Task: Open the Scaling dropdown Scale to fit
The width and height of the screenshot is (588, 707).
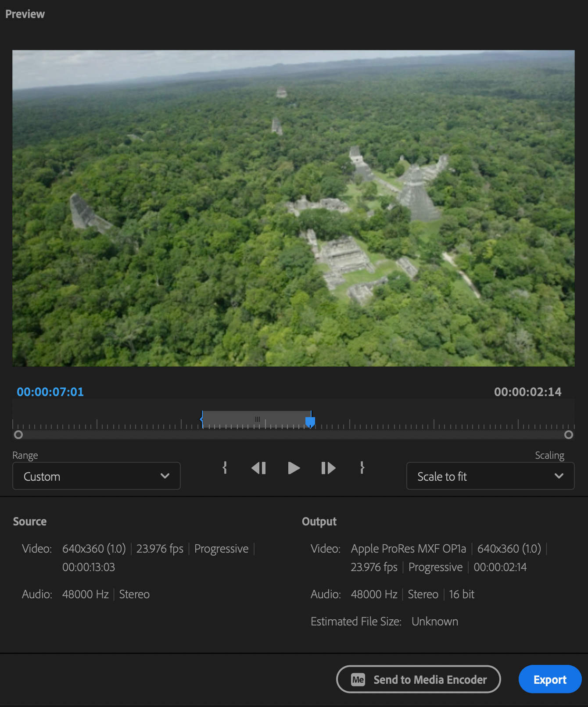Action: [x=490, y=476]
